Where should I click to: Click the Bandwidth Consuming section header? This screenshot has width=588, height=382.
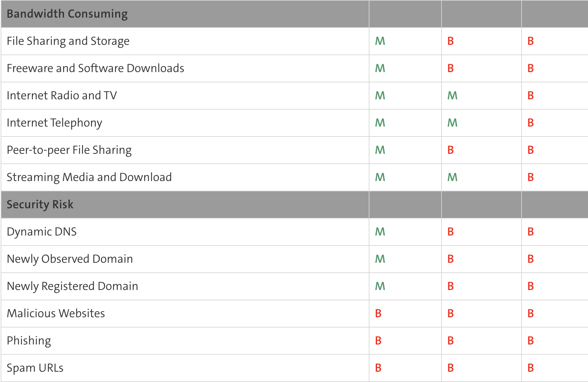click(67, 14)
